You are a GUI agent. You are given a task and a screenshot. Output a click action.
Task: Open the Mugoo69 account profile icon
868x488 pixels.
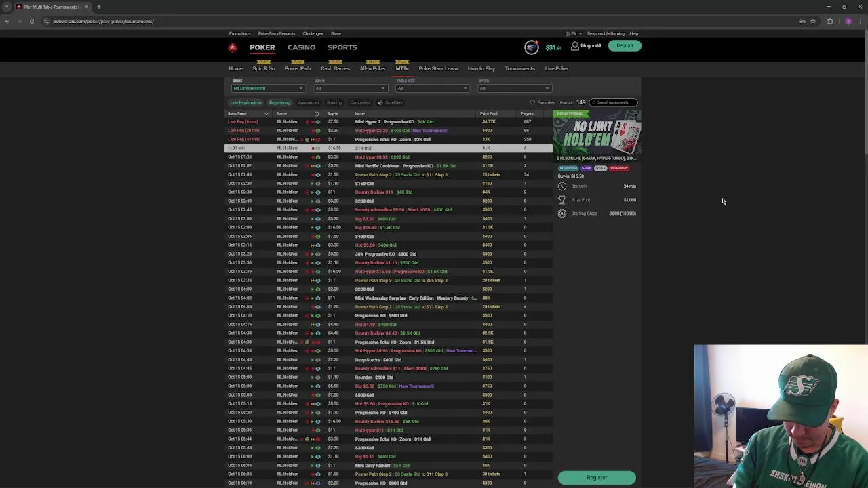click(575, 46)
